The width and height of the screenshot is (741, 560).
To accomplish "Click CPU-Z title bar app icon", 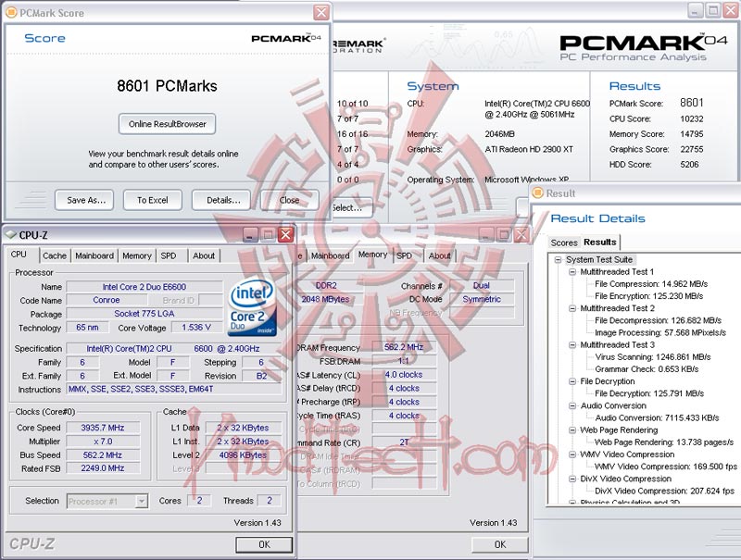I will (x=10, y=235).
